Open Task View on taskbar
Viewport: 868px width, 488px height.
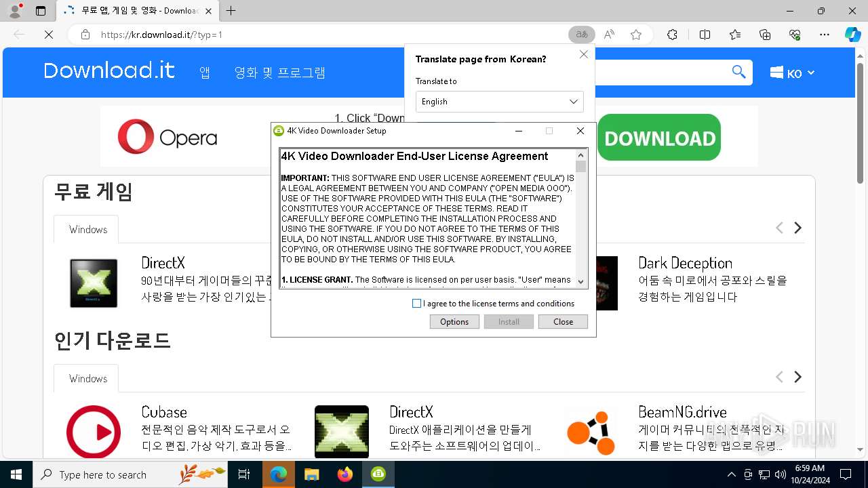244,474
